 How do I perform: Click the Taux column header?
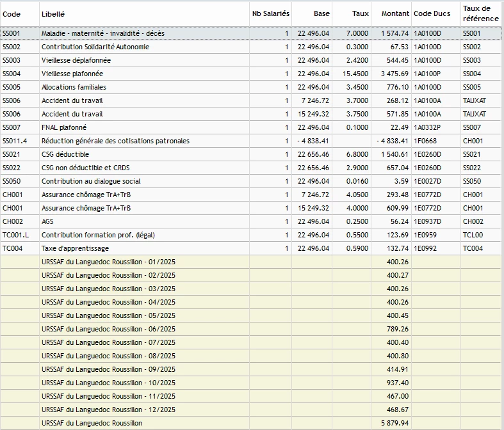[352, 14]
